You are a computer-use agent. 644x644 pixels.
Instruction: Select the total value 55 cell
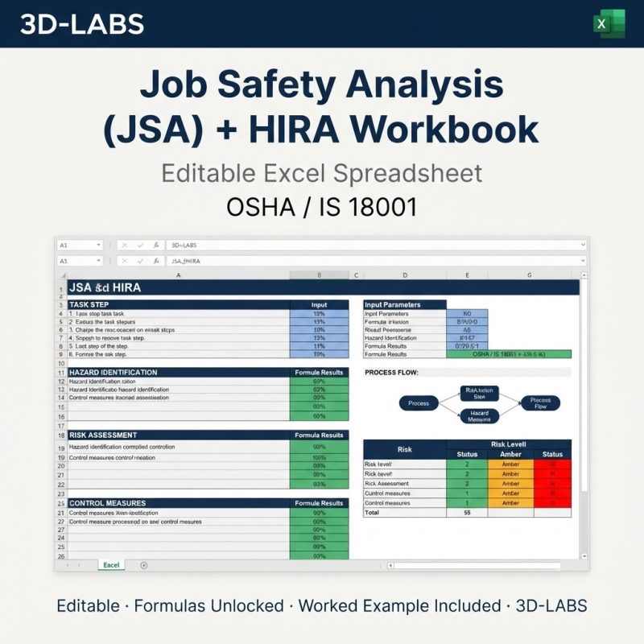click(x=468, y=513)
